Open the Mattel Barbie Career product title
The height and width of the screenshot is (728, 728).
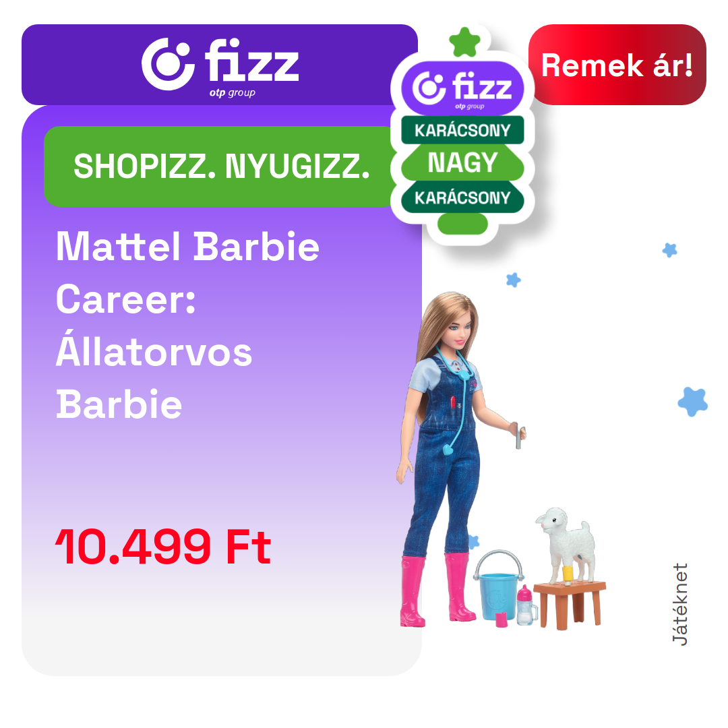[187, 325]
